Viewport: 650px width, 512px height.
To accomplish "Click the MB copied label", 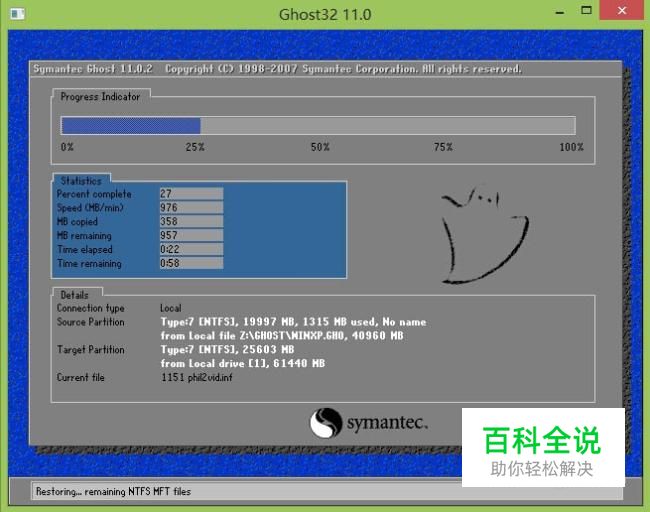I will [x=78, y=222].
